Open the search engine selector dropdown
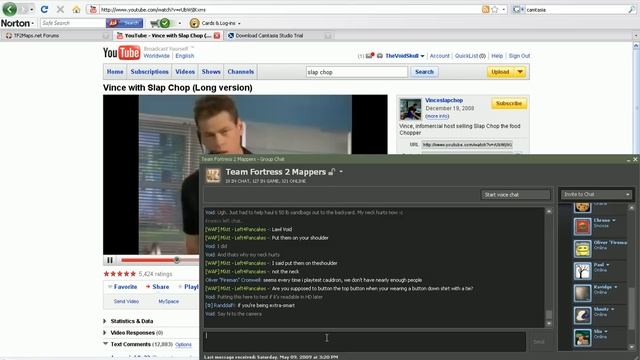 click(519, 9)
